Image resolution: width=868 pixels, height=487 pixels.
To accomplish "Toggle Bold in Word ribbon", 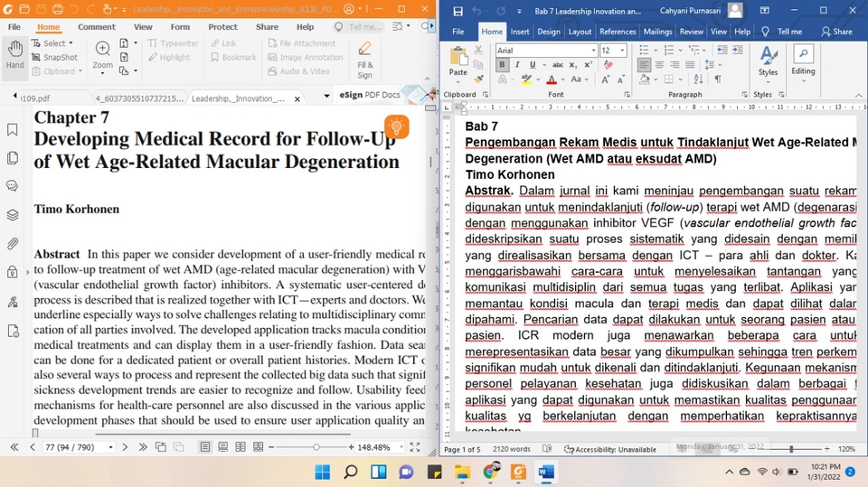I will [502, 65].
